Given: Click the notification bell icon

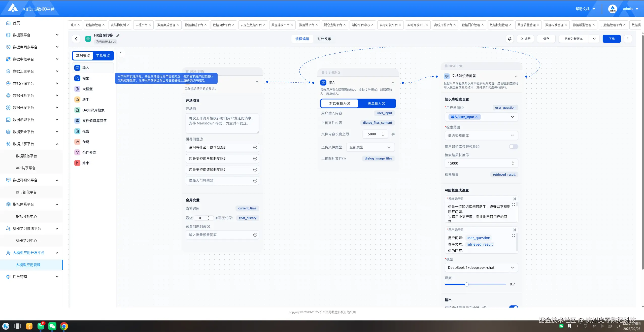Looking at the screenshot, I should [x=510, y=39].
